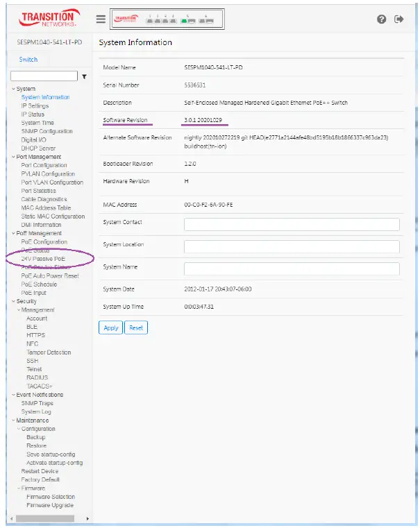Open IP Settings page
Screen dimensions: 420x528
pos(35,105)
